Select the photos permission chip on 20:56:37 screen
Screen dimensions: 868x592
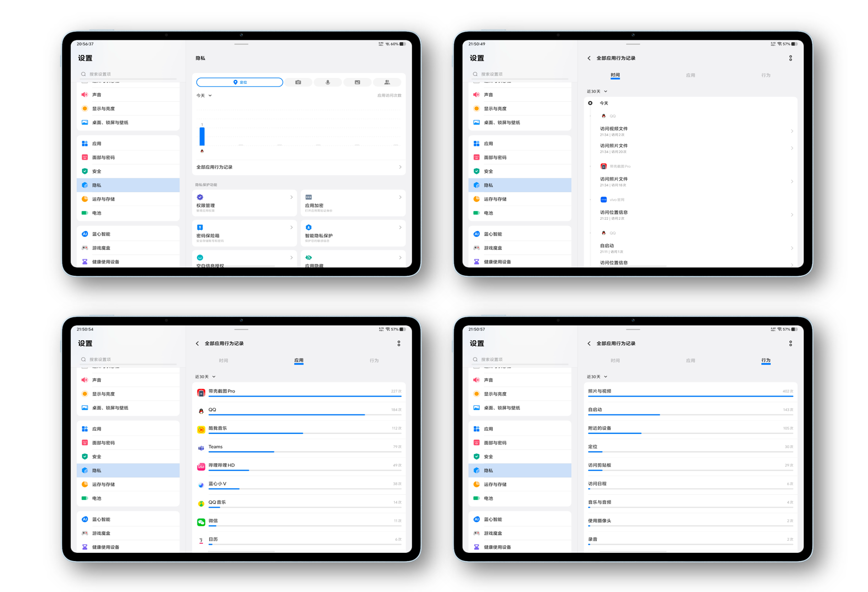pyautogui.click(x=358, y=82)
